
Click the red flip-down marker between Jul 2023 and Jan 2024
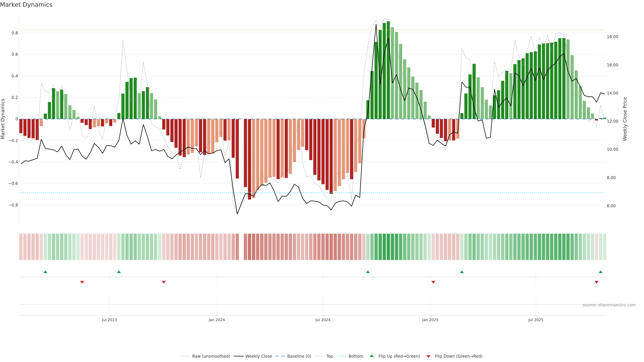[164, 282]
